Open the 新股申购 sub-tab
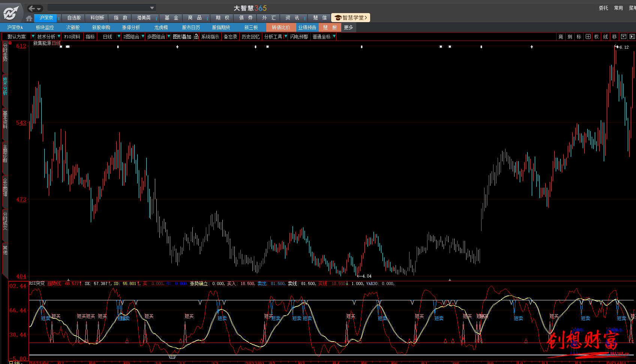The height and width of the screenshot is (364, 636). 101,27
